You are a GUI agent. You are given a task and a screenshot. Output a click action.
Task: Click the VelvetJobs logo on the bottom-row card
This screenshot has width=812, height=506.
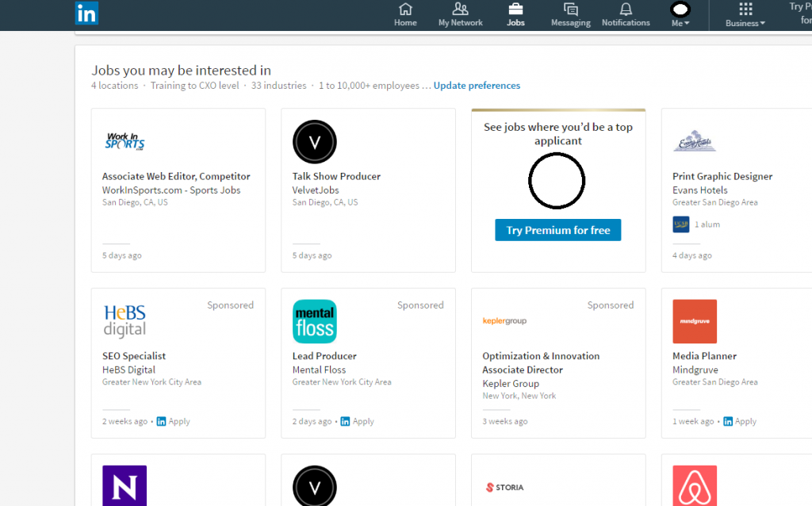[314, 486]
